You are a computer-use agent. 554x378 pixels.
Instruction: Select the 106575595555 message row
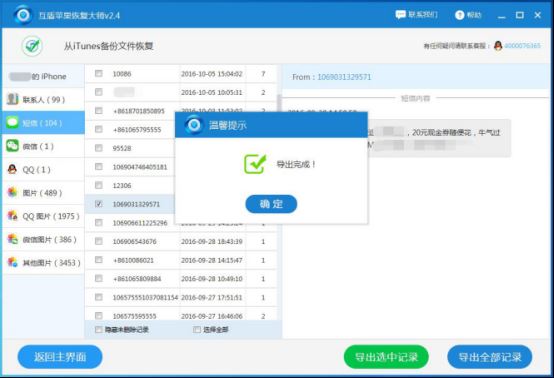tap(181, 315)
